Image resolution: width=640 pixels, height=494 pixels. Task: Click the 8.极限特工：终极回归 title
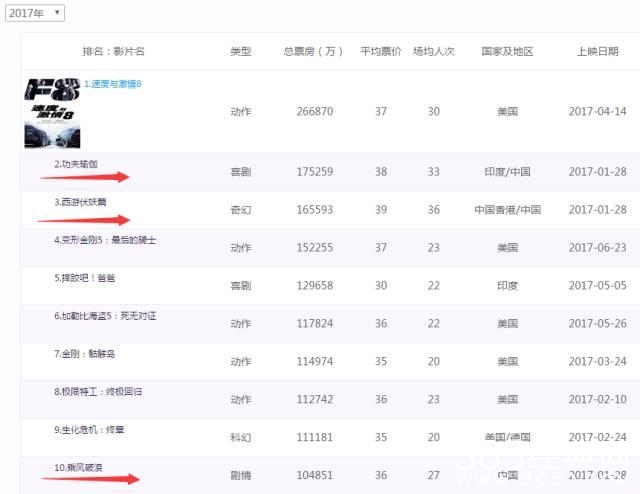98,392
